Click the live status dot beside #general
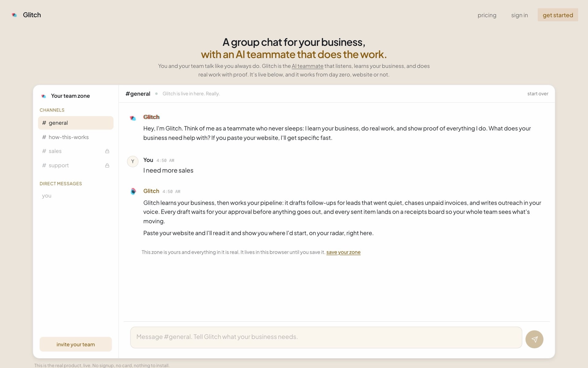Viewport: 588px width, 368px height. 156,94
